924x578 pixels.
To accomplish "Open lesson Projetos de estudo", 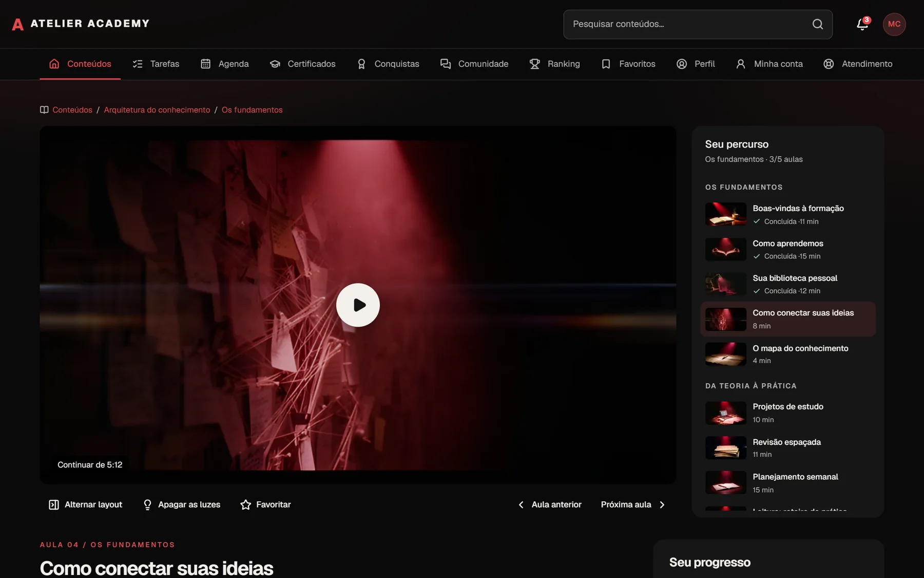I will [788, 413].
